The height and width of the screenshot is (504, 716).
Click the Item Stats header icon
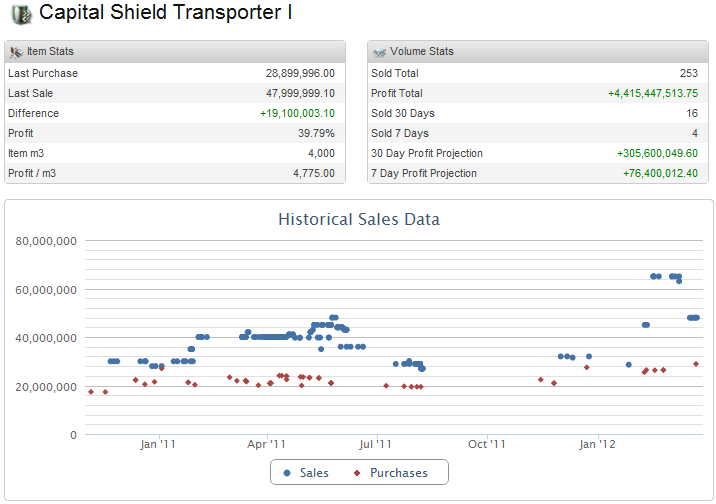pos(16,51)
